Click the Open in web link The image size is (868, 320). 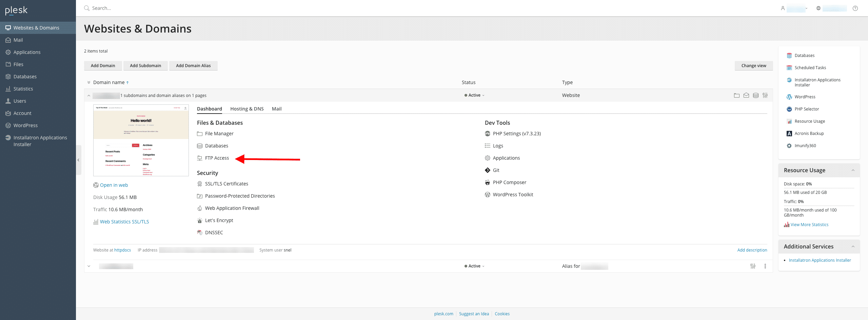(x=114, y=185)
